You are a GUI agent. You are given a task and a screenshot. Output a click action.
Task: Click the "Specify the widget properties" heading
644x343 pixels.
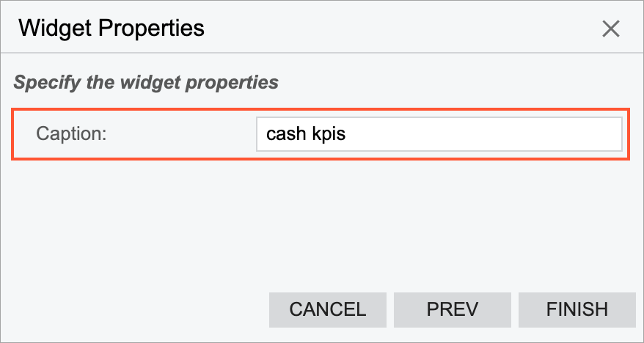pyautogui.click(x=146, y=82)
